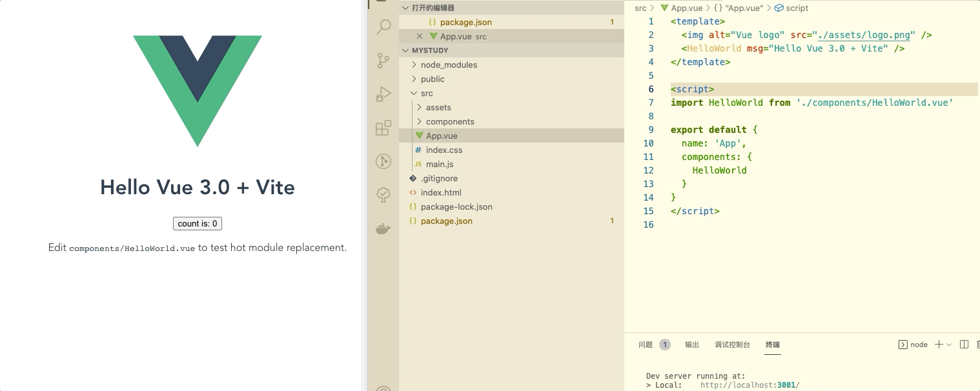Click the script cube icon in breadcrumb

779,8
